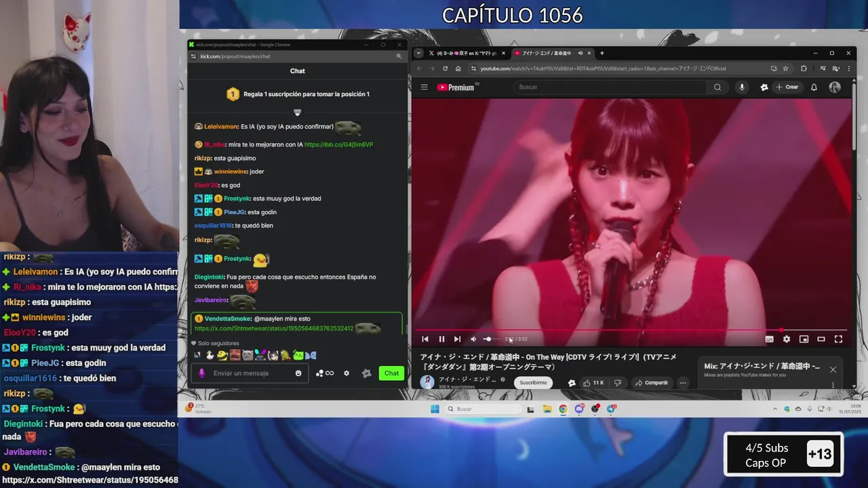Open the channel avatar under video title
Screen dimensions: 868x488
click(427, 382)
